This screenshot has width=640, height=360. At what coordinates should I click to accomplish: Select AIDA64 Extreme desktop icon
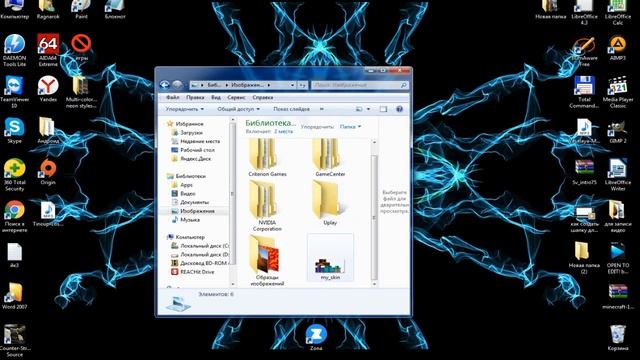[x=48, y=51]
